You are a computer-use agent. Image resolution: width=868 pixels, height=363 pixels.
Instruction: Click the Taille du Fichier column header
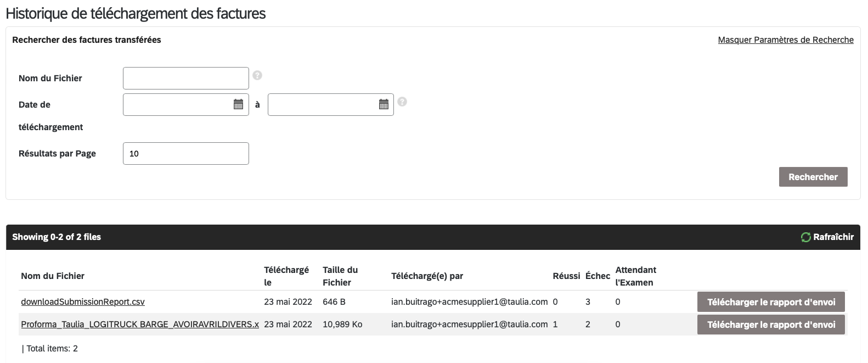(x=340, y=276)
